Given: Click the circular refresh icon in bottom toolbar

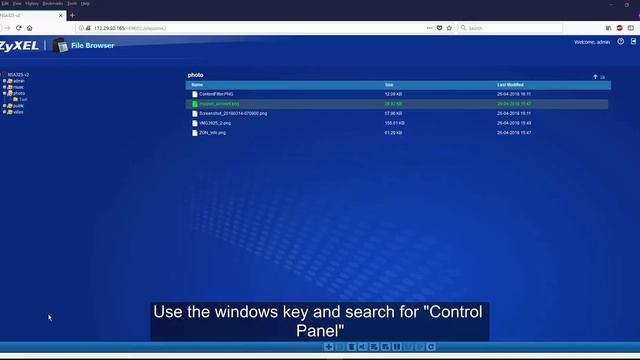Looking at the screenshot, I should click(431, 347).
